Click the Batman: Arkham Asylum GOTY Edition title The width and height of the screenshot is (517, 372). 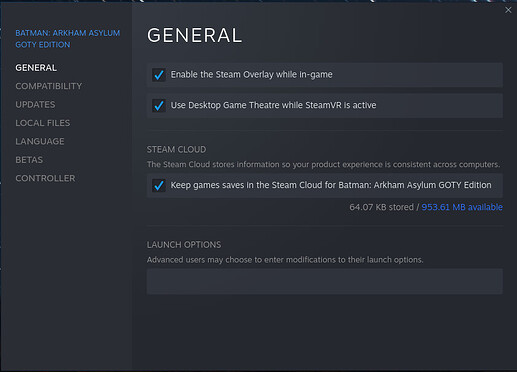click(x=68, y=39)
